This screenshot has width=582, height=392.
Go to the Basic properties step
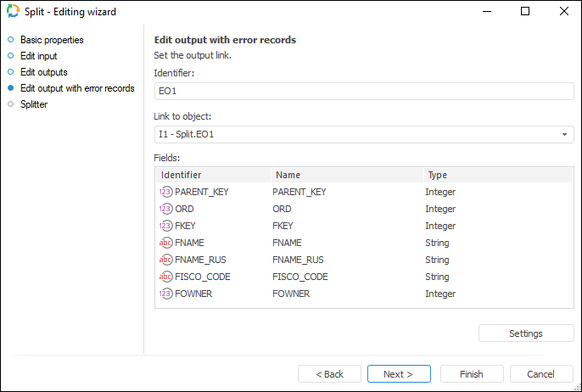(52, 40)
